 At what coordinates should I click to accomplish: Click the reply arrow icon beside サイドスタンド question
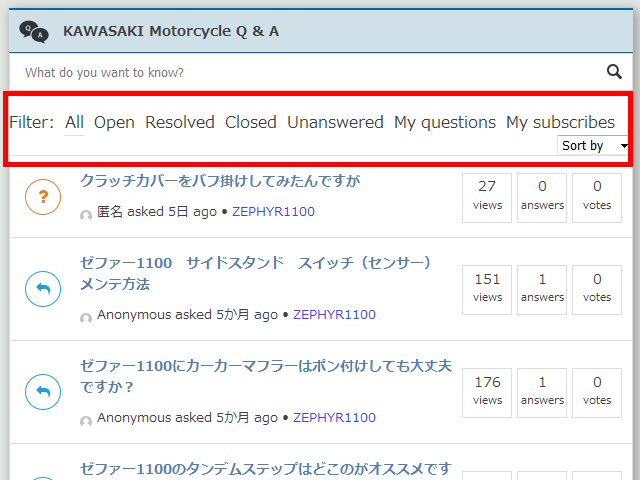click(x=43, y=289)
